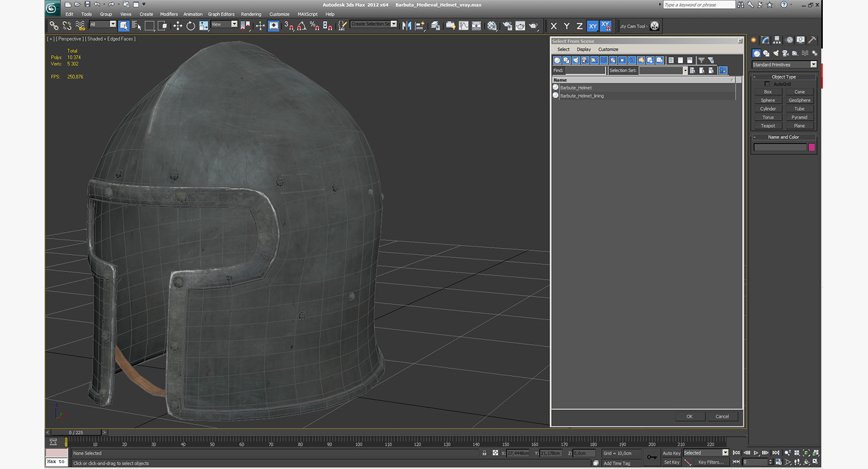868x469 pixels.
Task: Toggle Auto Key animation mode
Action: [x=671, y=453]
